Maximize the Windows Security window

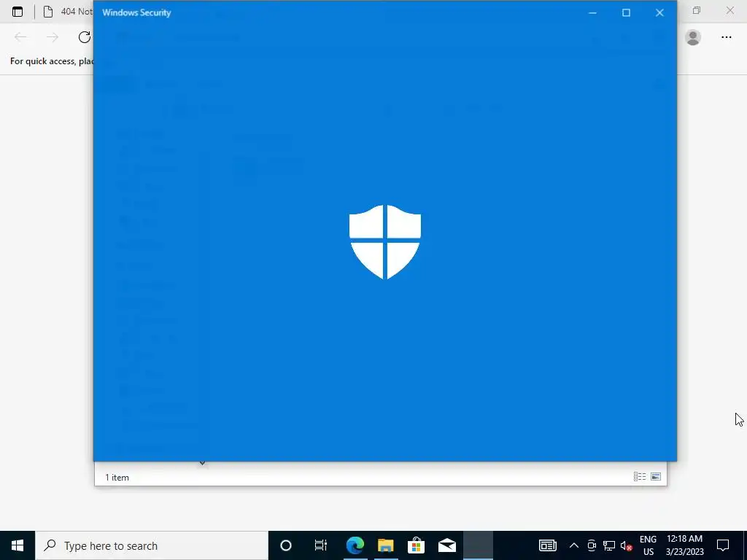click(626, 13)
